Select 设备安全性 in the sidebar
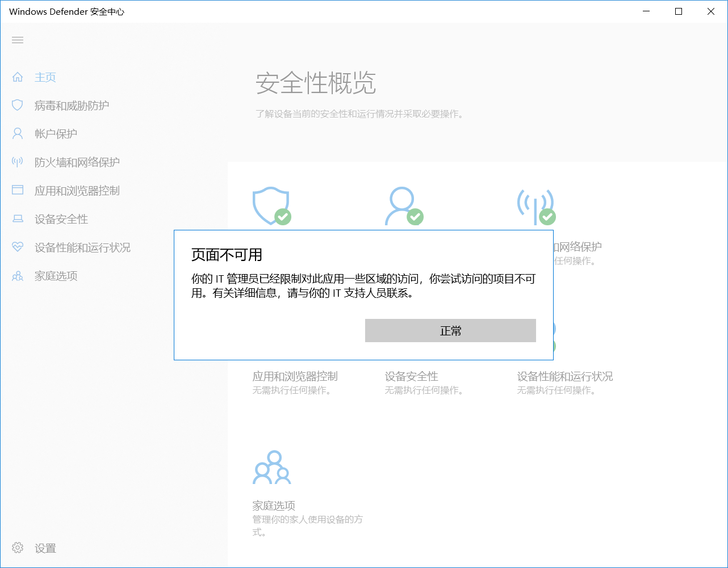 (x=61, y=219)
